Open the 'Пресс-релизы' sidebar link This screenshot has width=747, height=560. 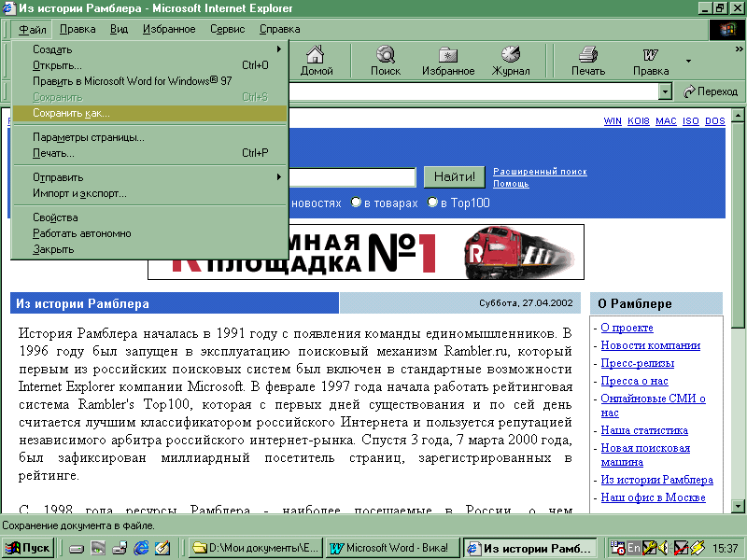pos(638,363)
